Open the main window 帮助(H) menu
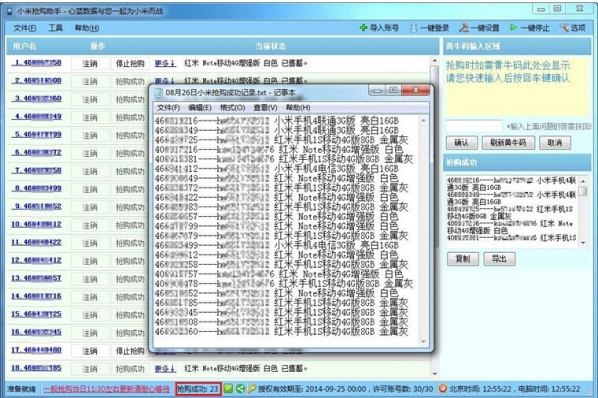598x398 pixels. [87, 28]
